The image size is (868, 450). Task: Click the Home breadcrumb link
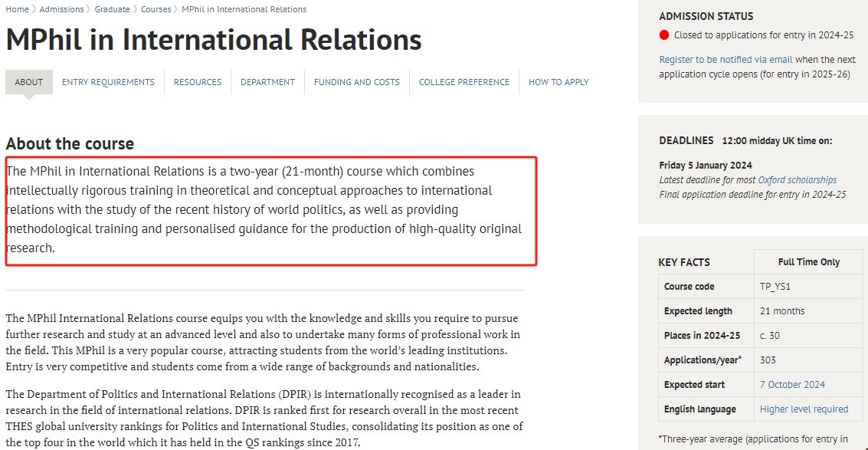17,9
